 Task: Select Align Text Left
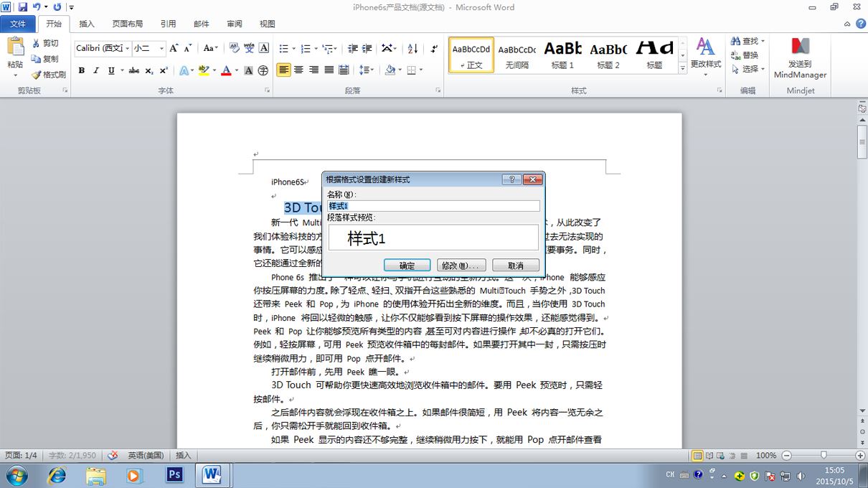283,70
